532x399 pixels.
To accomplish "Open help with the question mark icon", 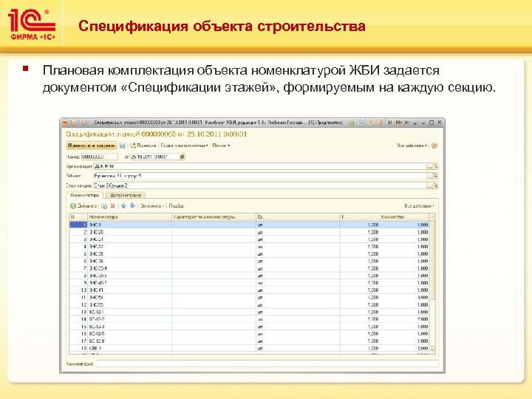I will [434, 146].
